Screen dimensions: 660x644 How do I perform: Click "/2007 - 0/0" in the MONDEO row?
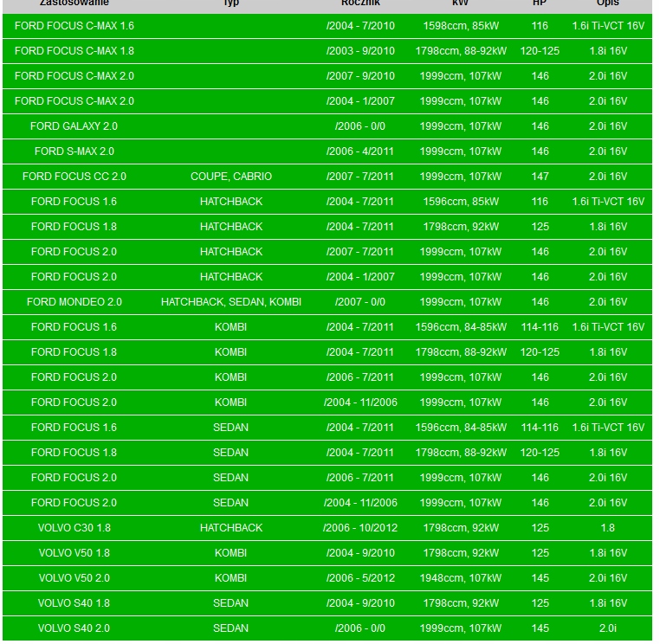click(x=360, y=302)
